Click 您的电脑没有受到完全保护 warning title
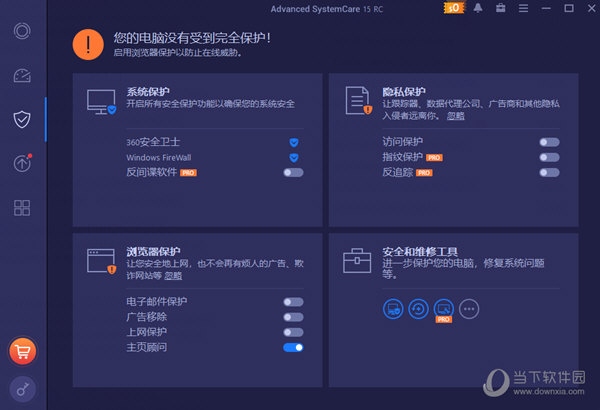Screen dimensions: 600x410 point(192,38)
